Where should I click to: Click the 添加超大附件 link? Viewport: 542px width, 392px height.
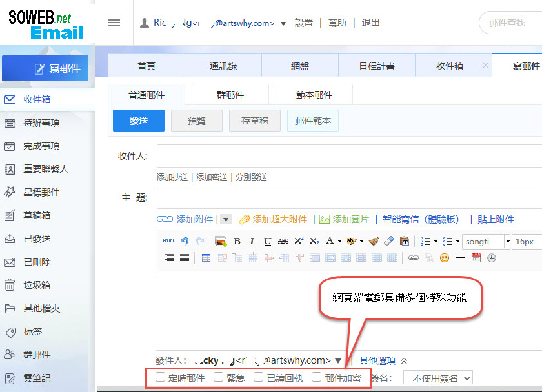click(x=279, y=219)
